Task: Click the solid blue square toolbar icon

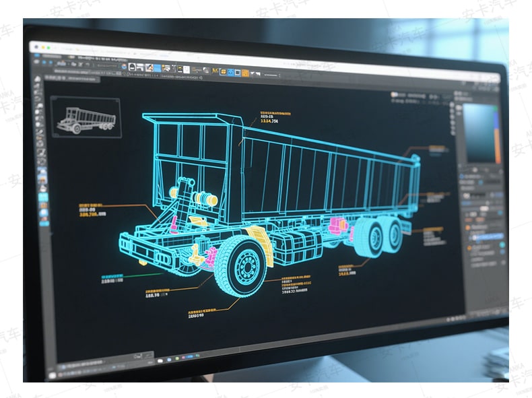Action: (x=158, y=68)
